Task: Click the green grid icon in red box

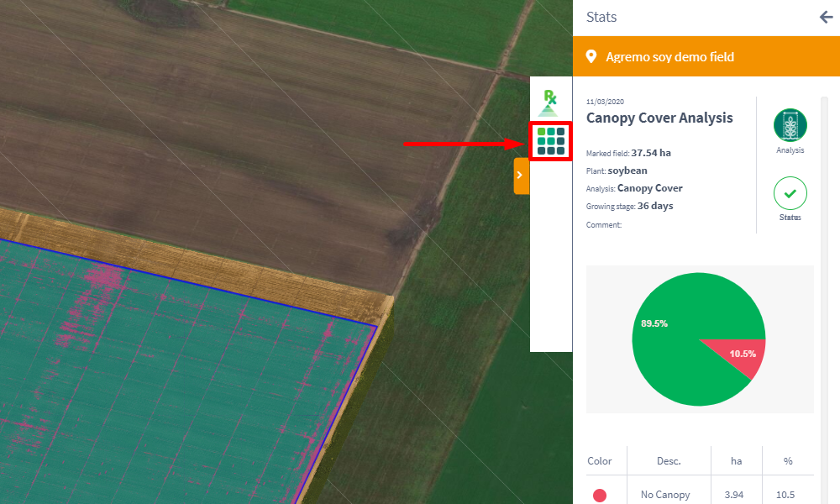Action: (x=550, y=140)
